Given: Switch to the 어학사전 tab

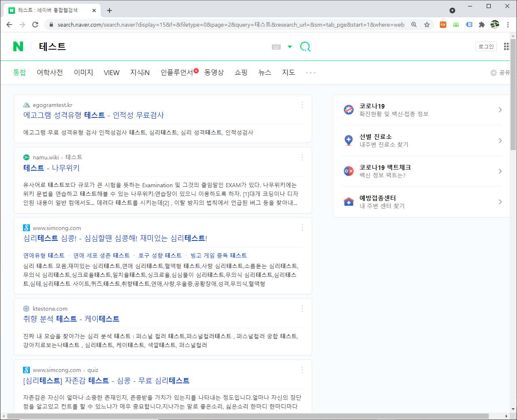Looking at the screenshot, I should pos(50,72).
